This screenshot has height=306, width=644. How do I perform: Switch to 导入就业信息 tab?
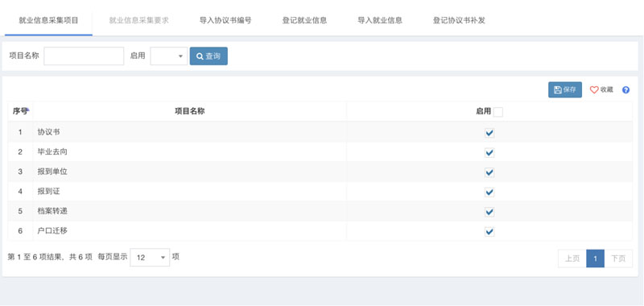[379, 20]
